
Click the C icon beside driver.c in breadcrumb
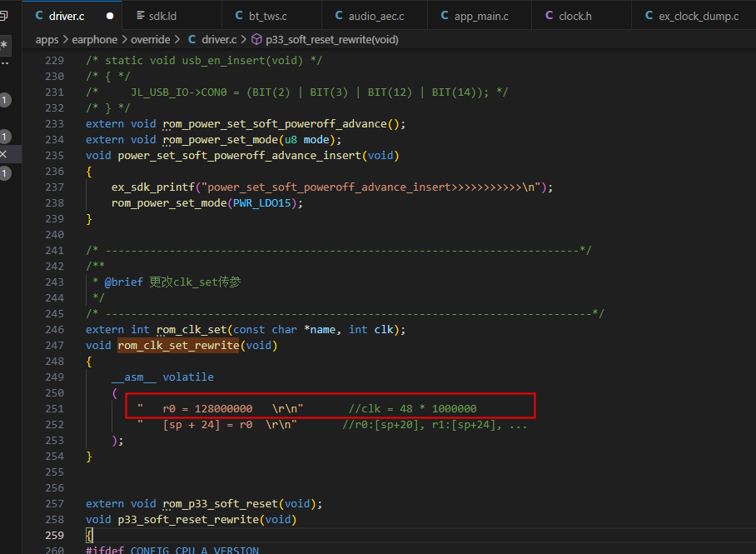pyautogui.click(x=191, y=40)
